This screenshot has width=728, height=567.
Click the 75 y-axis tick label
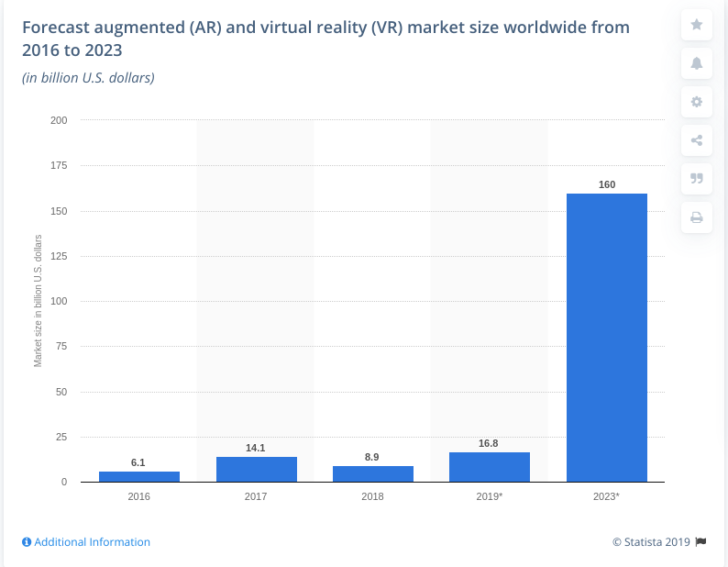[61, 346]
